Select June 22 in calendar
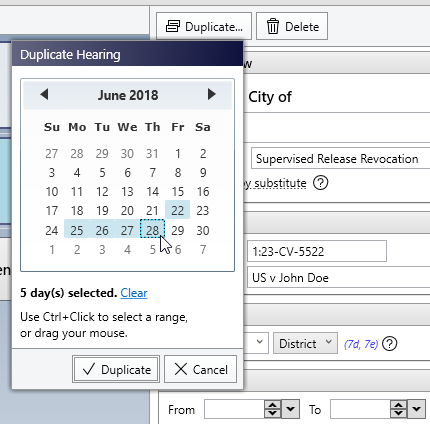 (177, 210)
